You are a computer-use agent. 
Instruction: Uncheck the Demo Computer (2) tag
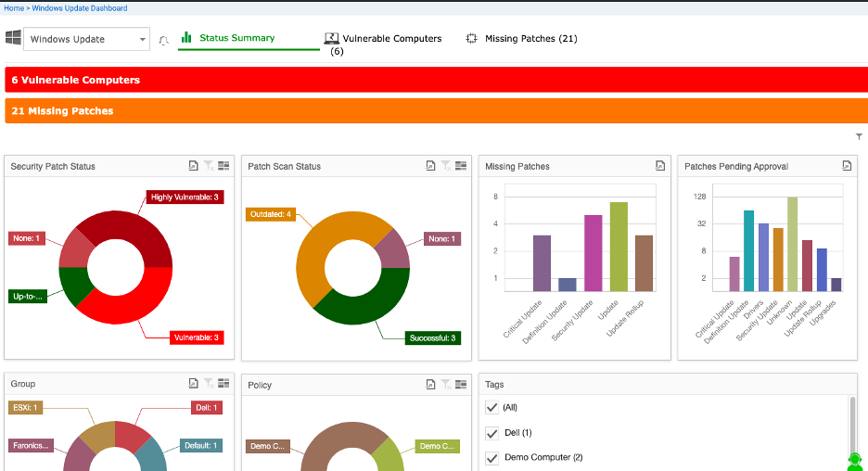[491, 458]
